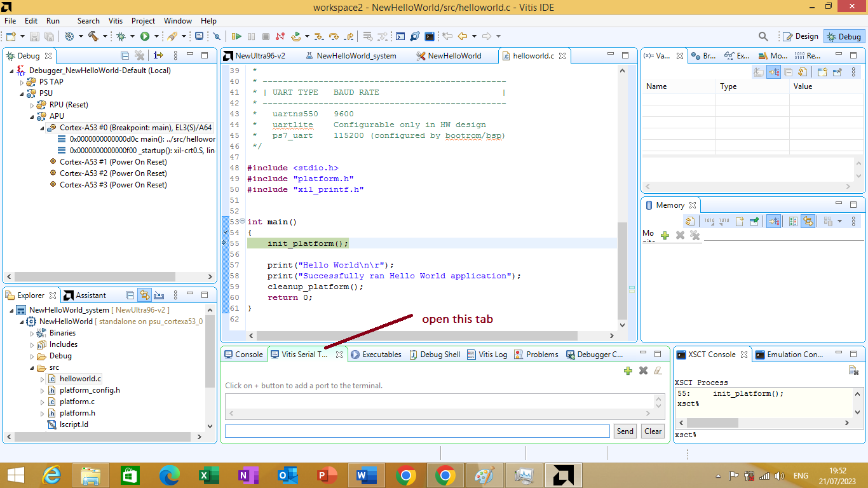Select Cortex-A53 #1 (Power On Reset)
Viewport: 868px width, 488px height.
point(108,162)
